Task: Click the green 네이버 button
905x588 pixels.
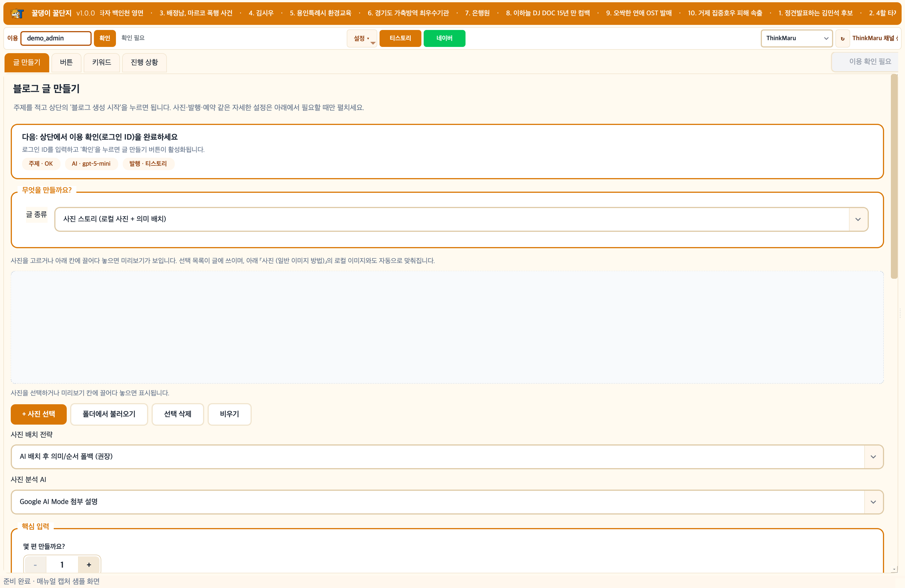Action: tap(444, 38)
